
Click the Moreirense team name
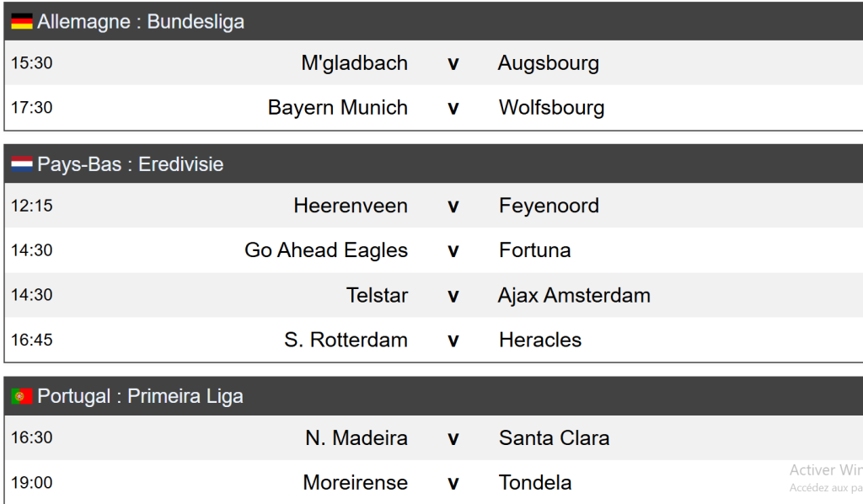point(355,483)
